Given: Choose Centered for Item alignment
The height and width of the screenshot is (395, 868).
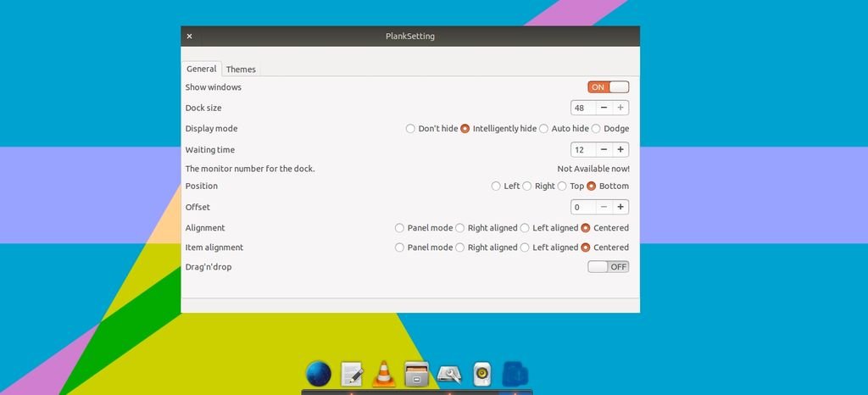Looking at the screenshot, I should 605,248.
